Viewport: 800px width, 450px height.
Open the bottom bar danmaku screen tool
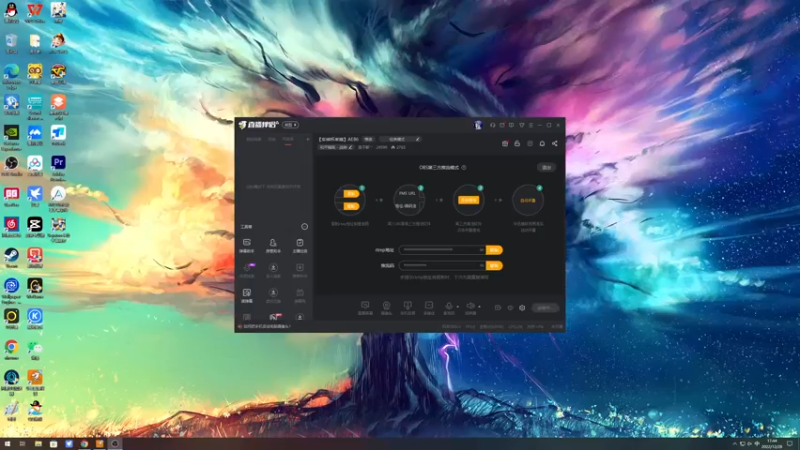point(365,308)
